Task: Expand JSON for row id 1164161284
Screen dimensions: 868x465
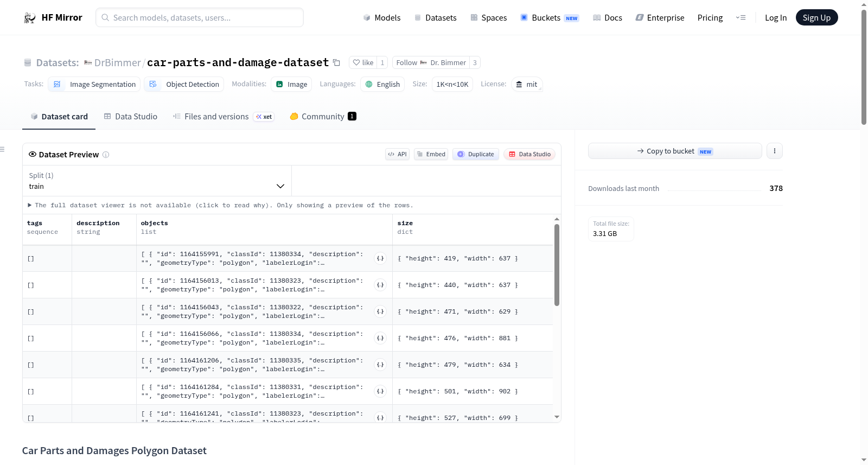Action: (x=380, y=391)
